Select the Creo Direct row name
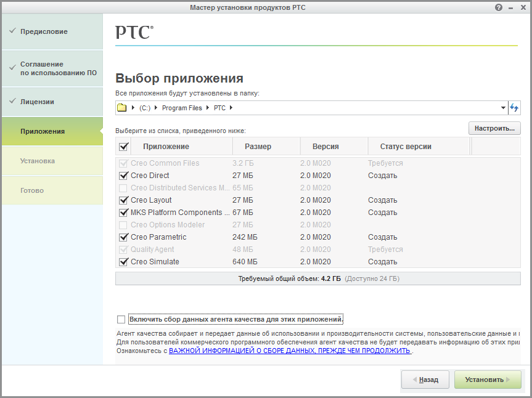Screen dimensions: 532x398 [150, 176]
